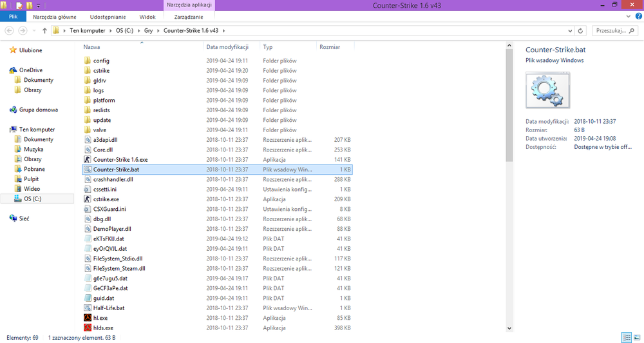The width and height of the screenshot is (644, 343).
Task: Select the Counter-Strike 1.6.exe file icon
Action: point(88,160)
